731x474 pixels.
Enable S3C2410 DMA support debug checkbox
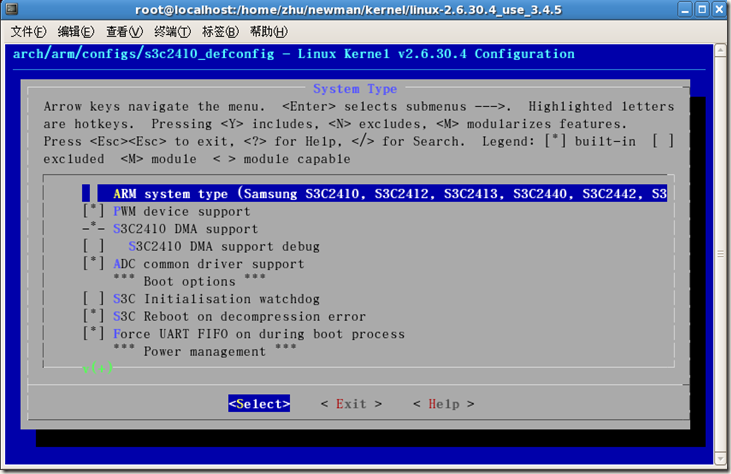tap(93, 246)
